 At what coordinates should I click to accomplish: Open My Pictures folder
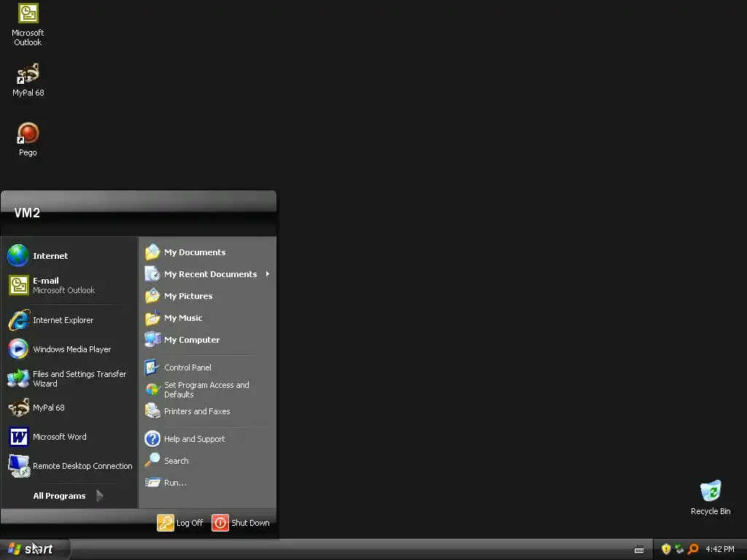point(208,296)
